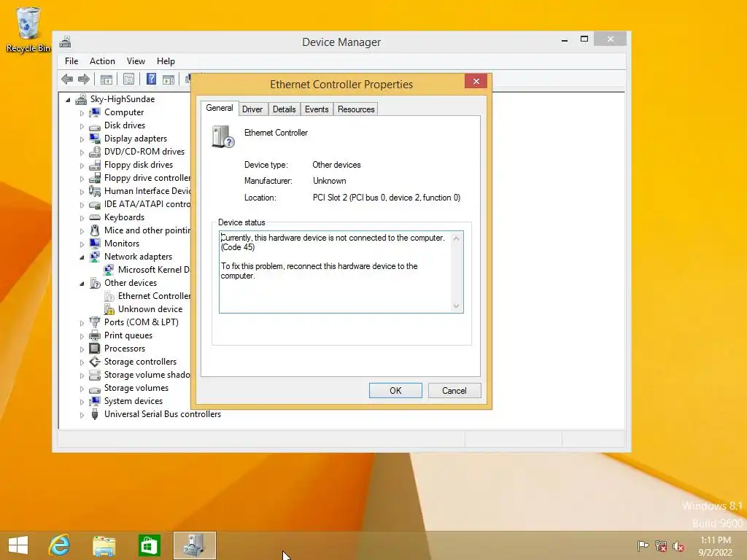Image resolution: width=747 pixels, height=560 pixels.
Task: Click the Cancel button
Action: click(x=454, y=391)
